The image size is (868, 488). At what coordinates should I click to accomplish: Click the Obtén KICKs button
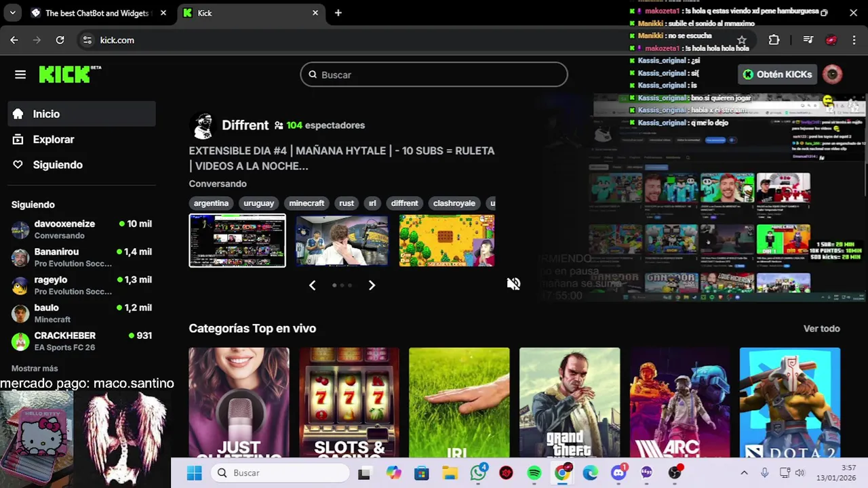777,75
